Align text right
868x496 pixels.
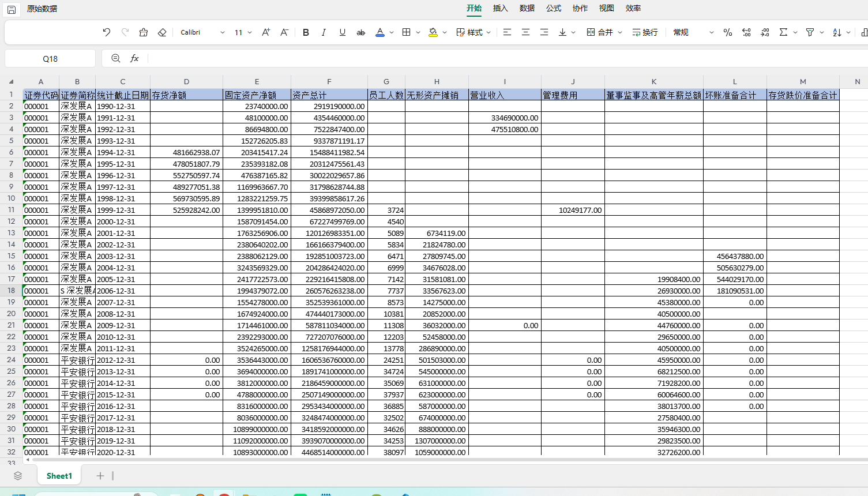click(544, 32)
